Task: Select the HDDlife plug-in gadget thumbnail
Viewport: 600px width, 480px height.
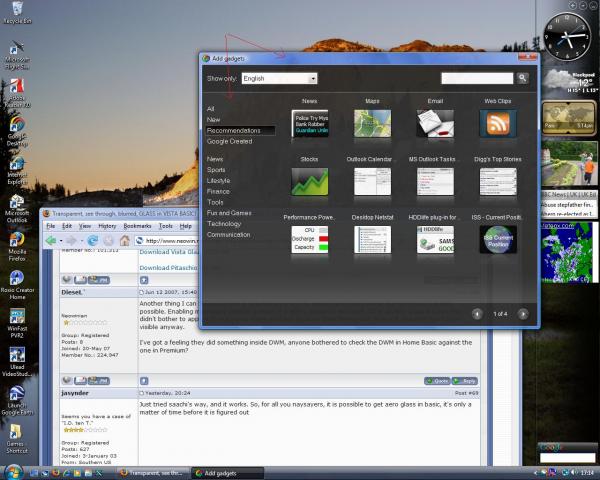Action: [435, 240]
